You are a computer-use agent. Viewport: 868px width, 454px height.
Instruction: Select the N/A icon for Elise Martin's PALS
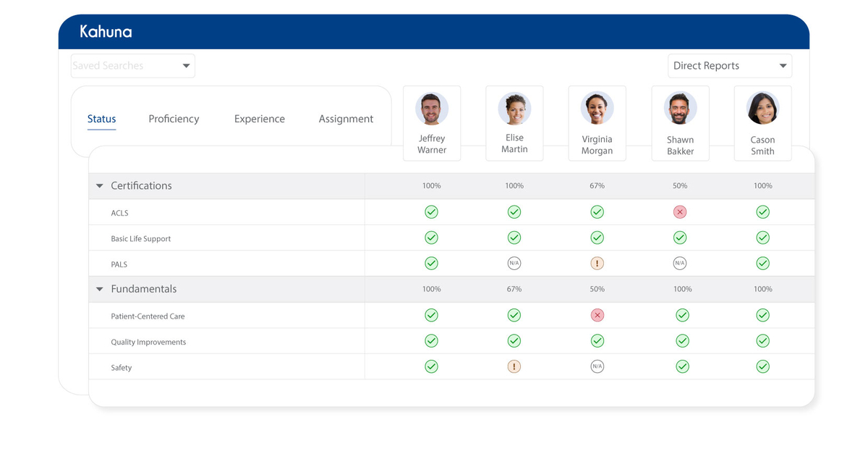point(514,263)
